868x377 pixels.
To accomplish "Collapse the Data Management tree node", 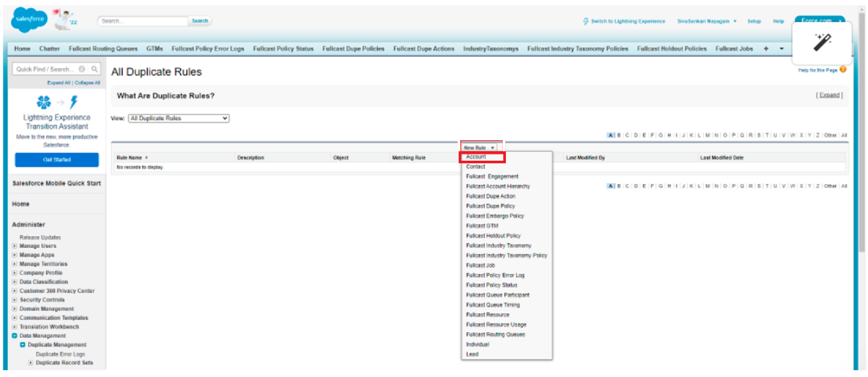I will coord(15,336).
